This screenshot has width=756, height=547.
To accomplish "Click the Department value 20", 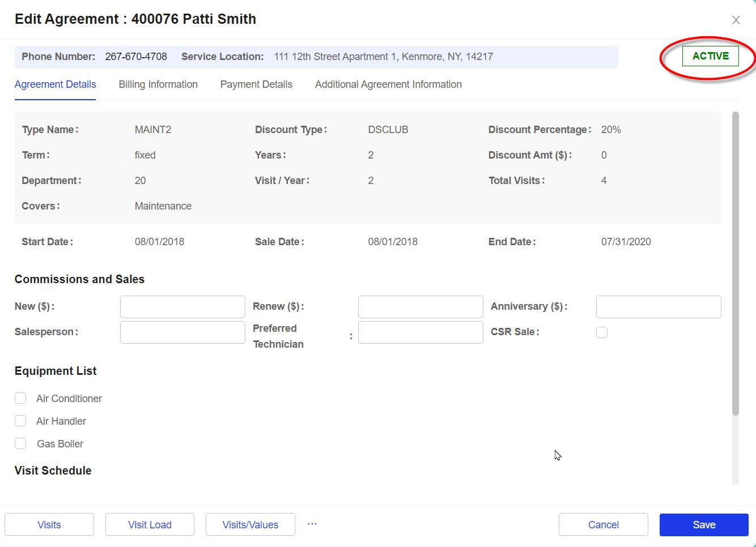I will point(141,181).
